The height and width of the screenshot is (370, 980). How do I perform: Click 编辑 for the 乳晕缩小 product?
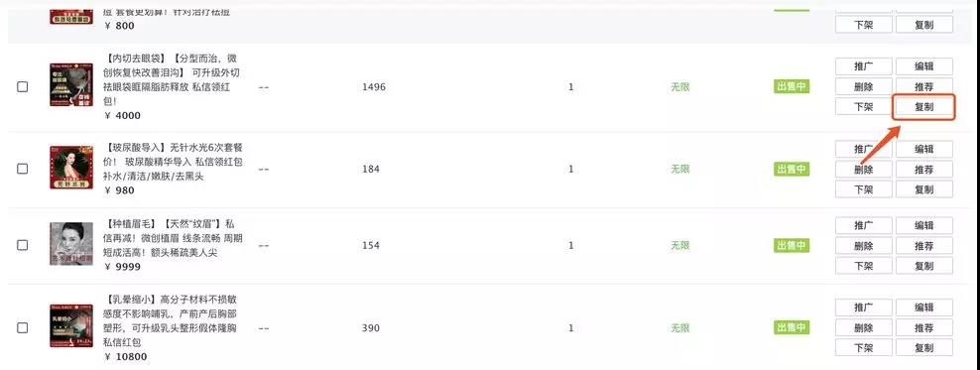point(923,308)
